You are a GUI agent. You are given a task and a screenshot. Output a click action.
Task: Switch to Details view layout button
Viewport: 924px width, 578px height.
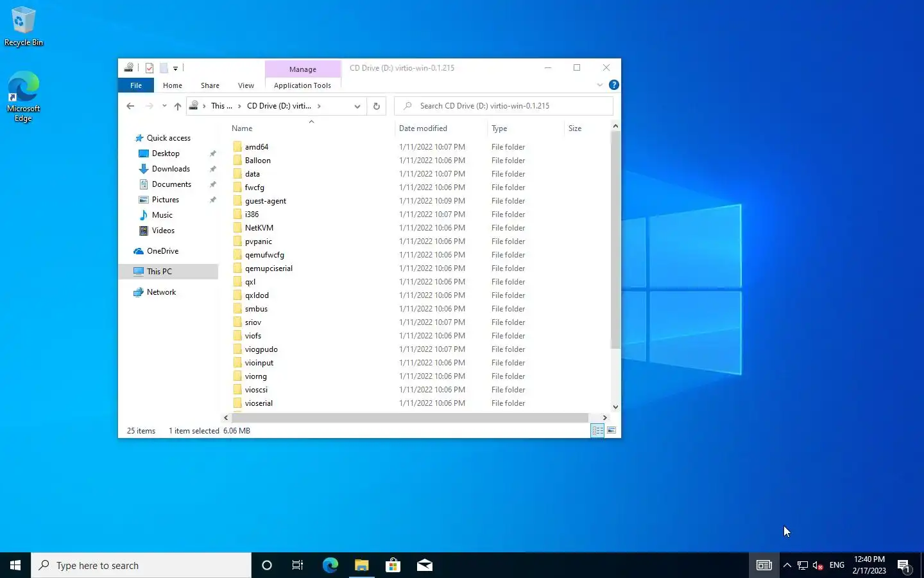click(x=597, y=431)
